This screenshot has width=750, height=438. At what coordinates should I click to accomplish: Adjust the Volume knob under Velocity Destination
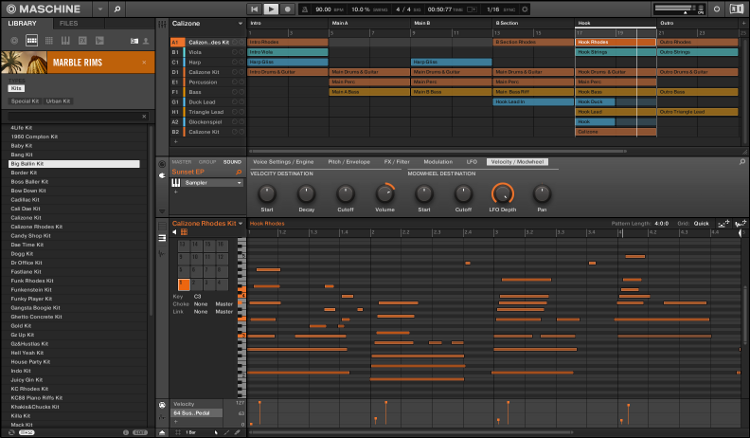(x=385, y=194)
